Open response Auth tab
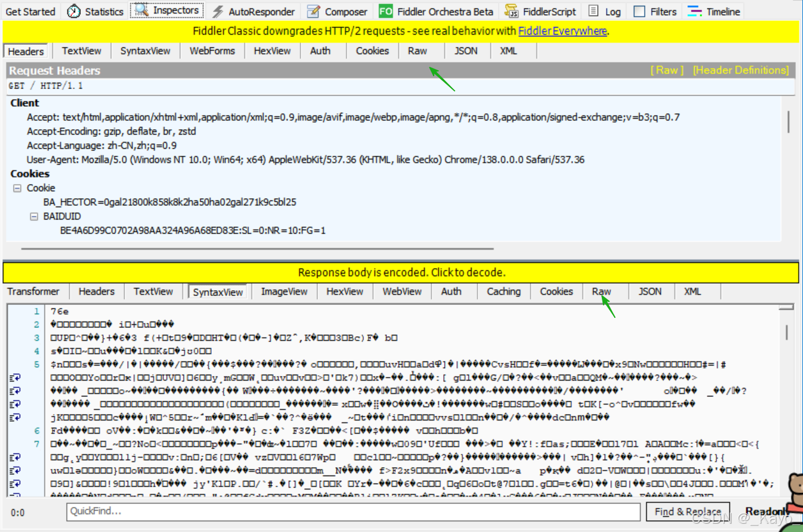This screenshot has width=803, height=532. coord(451,291)
